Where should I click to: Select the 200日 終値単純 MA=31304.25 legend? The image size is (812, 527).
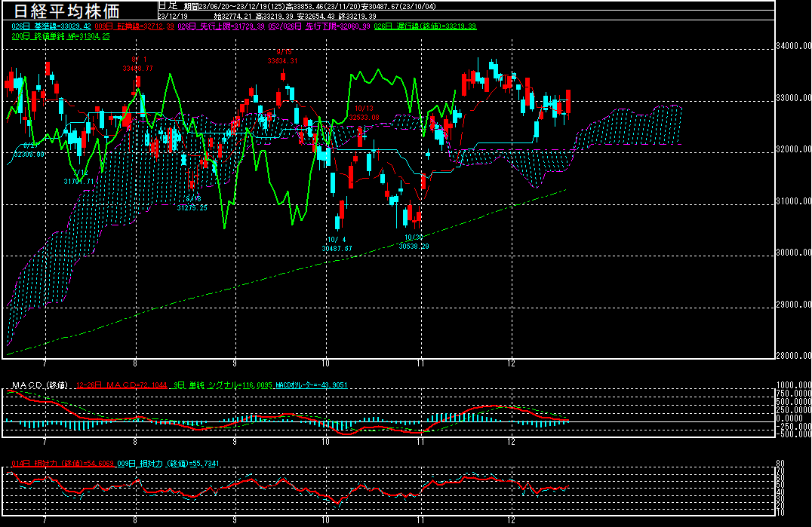click(60, 36)
